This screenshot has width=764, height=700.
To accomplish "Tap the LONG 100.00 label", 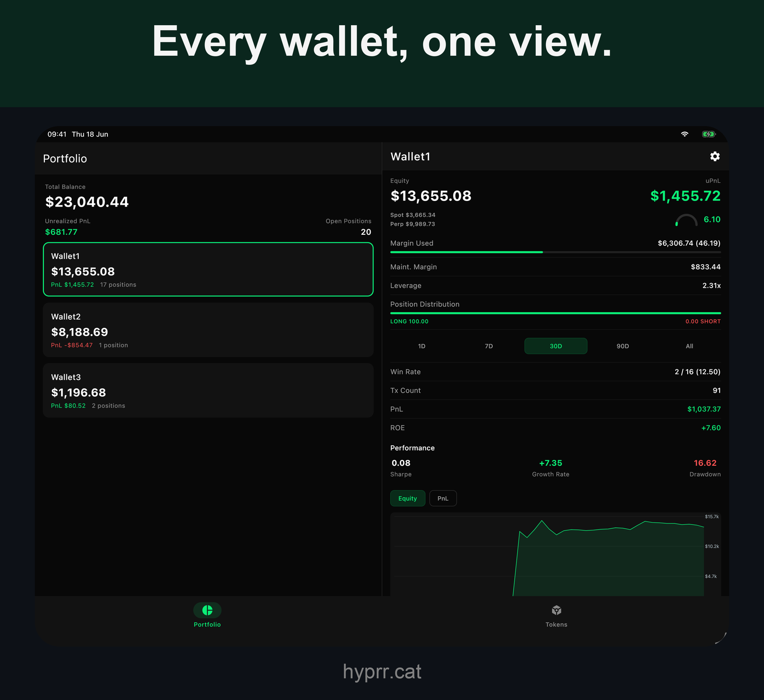I will pyautogui.click(x=409, y=321).
